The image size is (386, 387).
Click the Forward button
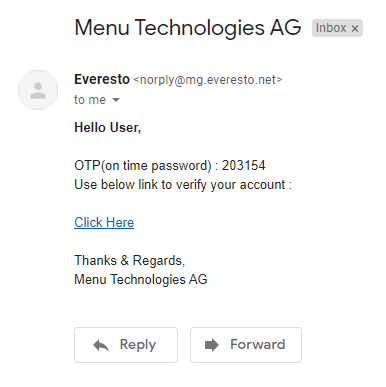(x=246, y=345)
